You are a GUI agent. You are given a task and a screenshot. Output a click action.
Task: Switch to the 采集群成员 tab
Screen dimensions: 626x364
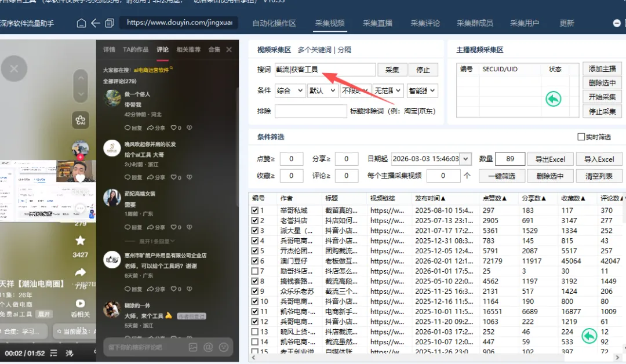click(475, 23)
